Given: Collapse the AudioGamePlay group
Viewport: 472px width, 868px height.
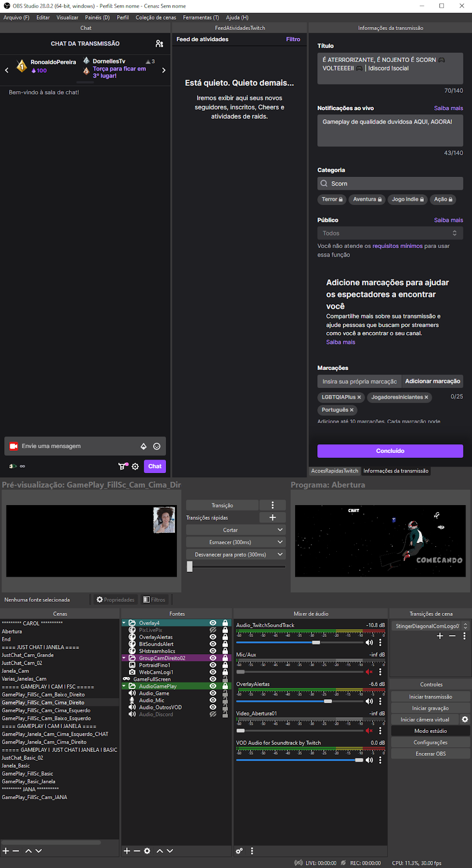Looking at the screenshot, I should [x=124, y=686].
